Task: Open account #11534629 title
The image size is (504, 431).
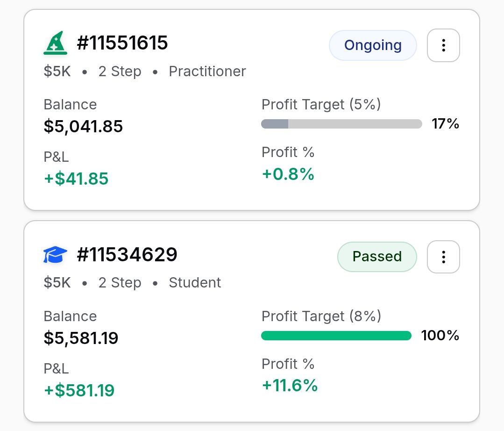Action: click(127, 255)
